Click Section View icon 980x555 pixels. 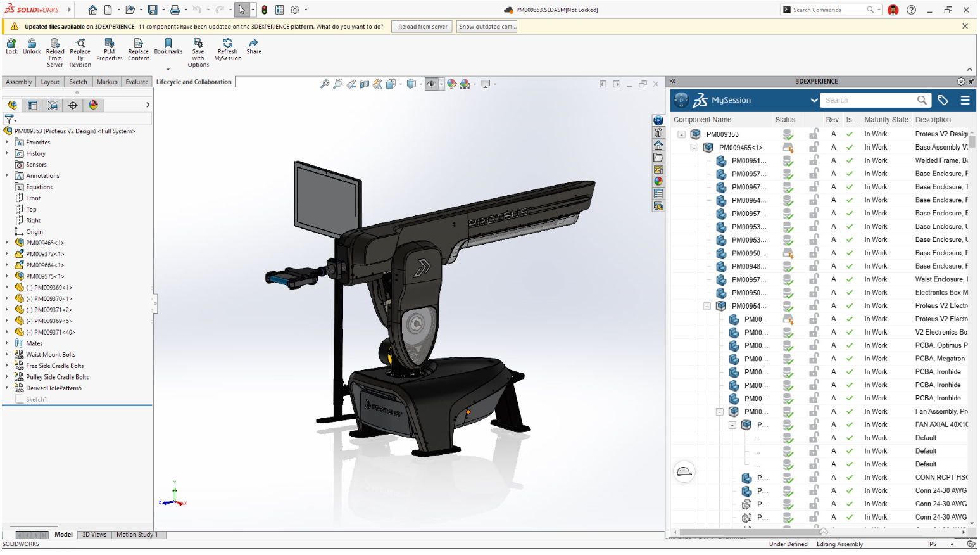click(x=364, y=84)
